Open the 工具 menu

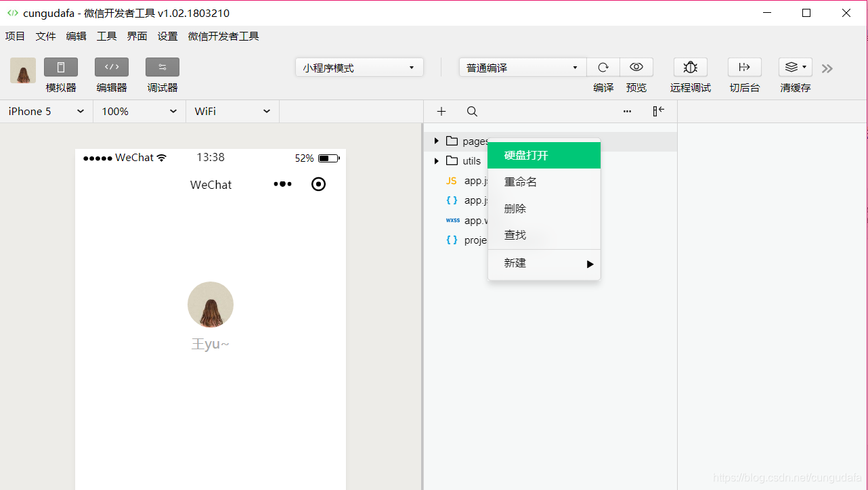point(106,37)
